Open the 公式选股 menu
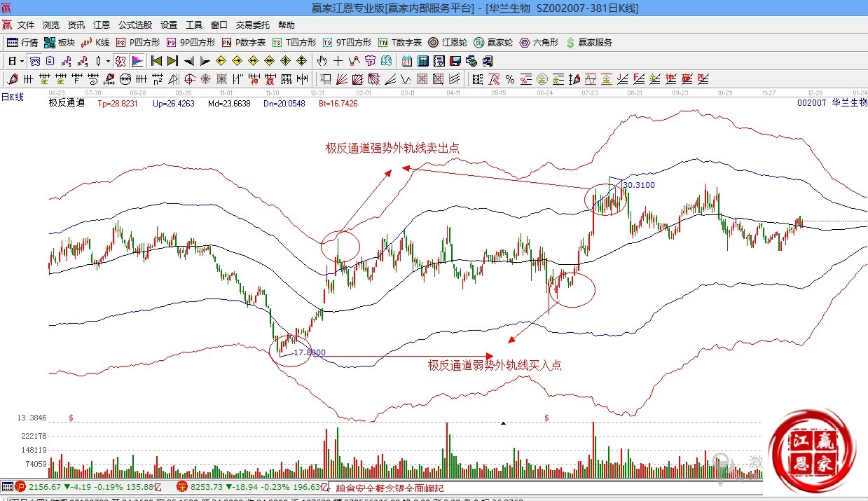The image size is (868, 501). point(135,25)
